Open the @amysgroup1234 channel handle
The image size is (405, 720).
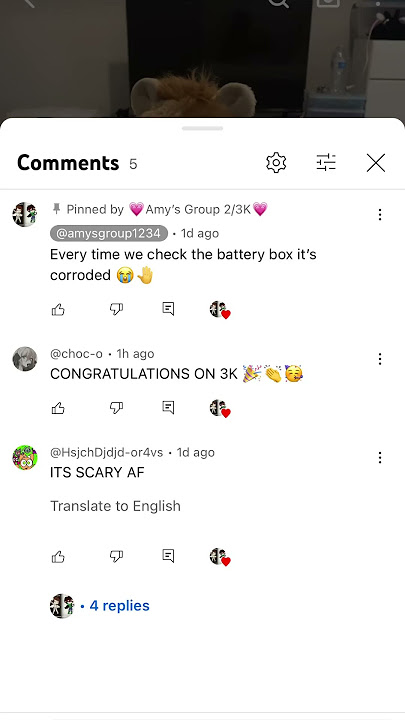(109, 233)
